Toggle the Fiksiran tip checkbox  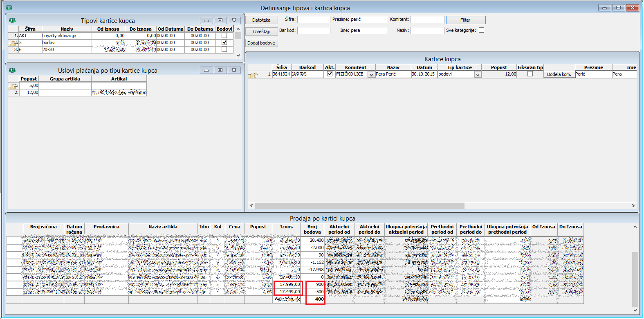[x=530, y=74]
